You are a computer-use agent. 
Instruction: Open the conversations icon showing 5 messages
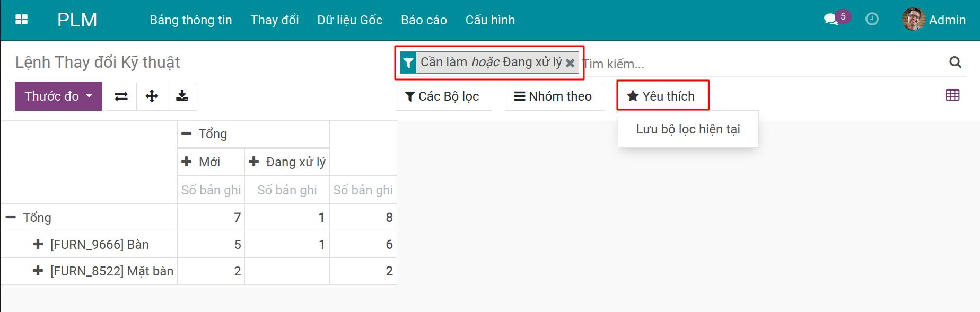[x=832, y=17]
